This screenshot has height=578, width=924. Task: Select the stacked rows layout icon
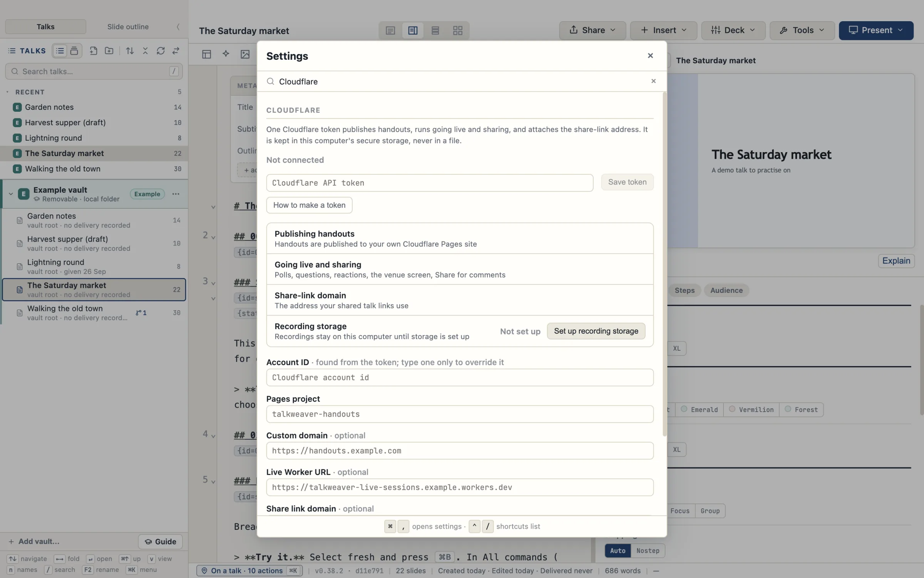435,30
